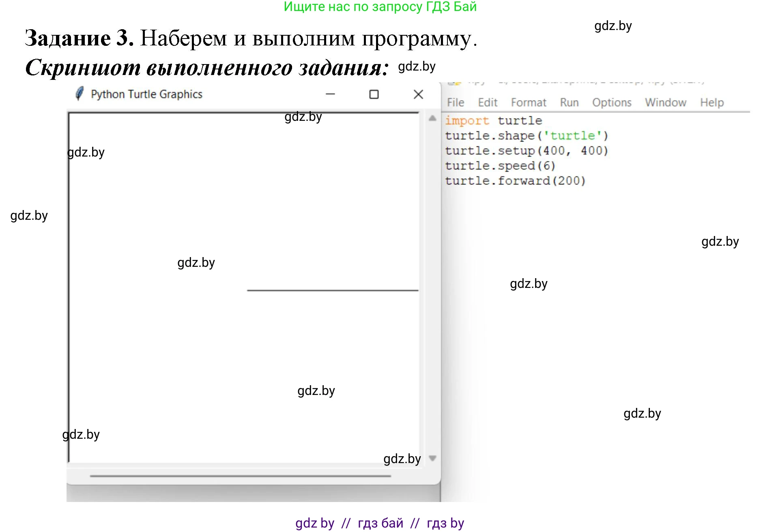Open the File menu in IDLE
Screen dimensions: 761x532
tap(455, 103)
